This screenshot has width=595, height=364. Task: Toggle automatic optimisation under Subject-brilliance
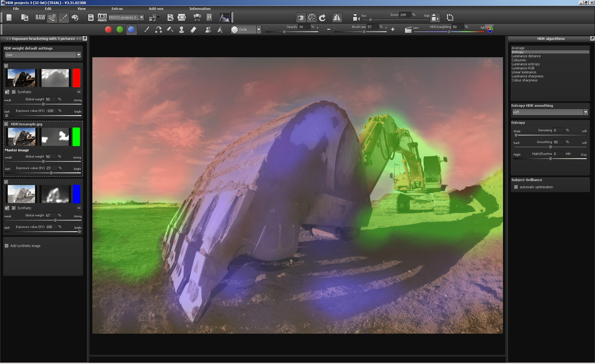(x=516, y=187)
